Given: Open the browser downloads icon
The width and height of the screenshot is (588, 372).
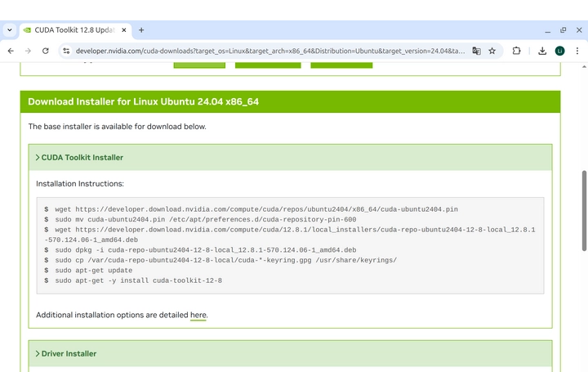Looking at the screenshot, I should 542,51.
